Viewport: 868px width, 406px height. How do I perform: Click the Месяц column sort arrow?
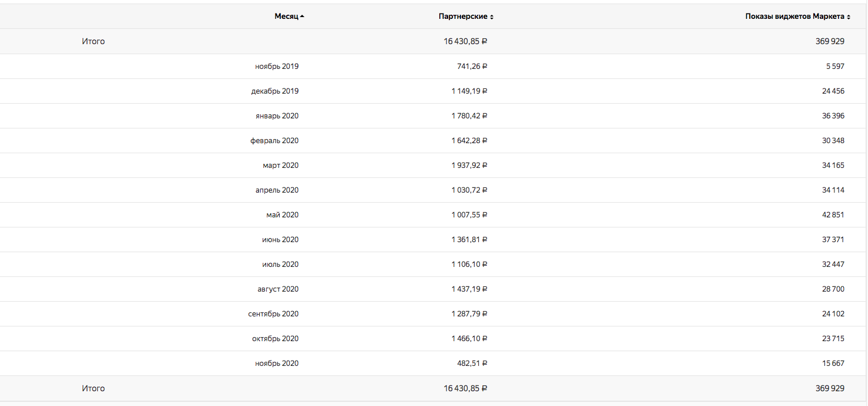302,17
